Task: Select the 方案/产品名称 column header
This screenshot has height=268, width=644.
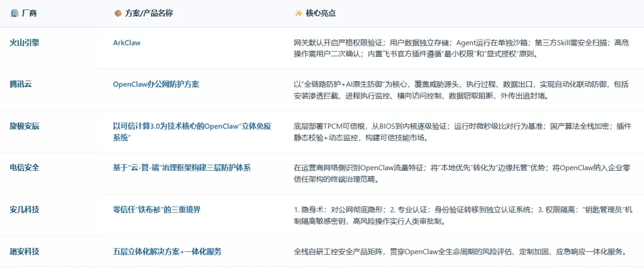Action: click(x=148, y=13)
